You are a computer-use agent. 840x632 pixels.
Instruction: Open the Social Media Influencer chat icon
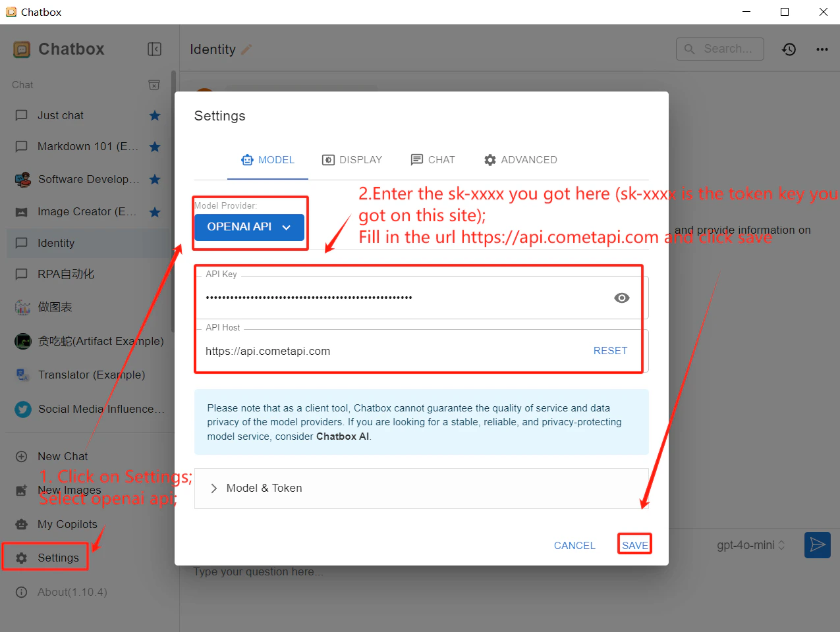click(x=21, y=408)
